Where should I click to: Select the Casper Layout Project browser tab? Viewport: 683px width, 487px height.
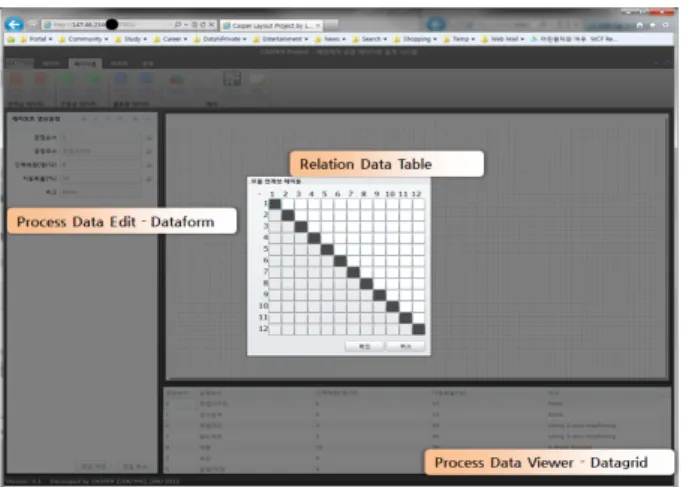click(x=271, y=26)
